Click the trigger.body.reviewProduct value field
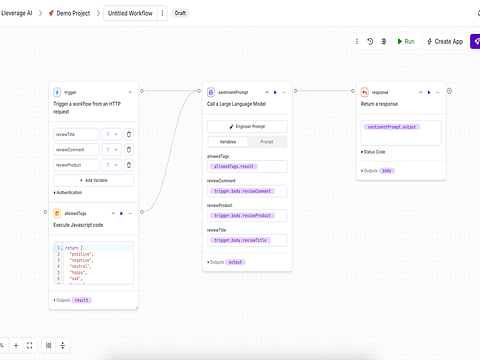Viewport: 480px width, 360px height. pyautogui.click(x=247, y=216)
